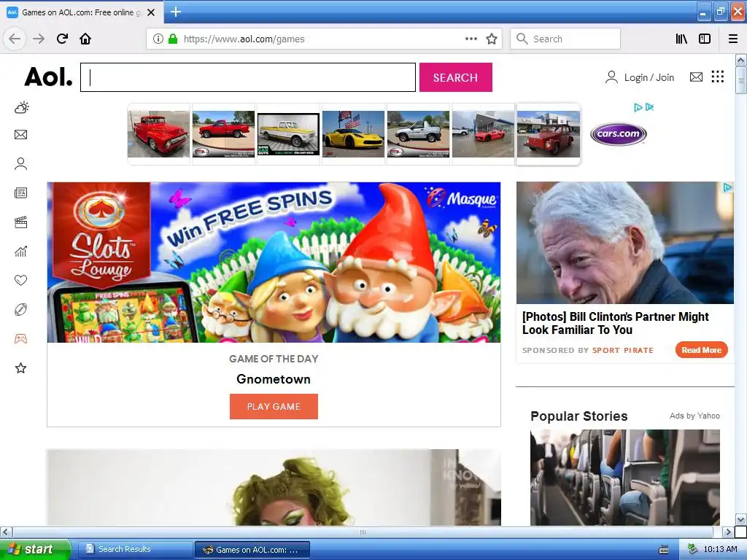
Task: Click the SPORT PIRATE sponsor link
Action: [623, 351]
